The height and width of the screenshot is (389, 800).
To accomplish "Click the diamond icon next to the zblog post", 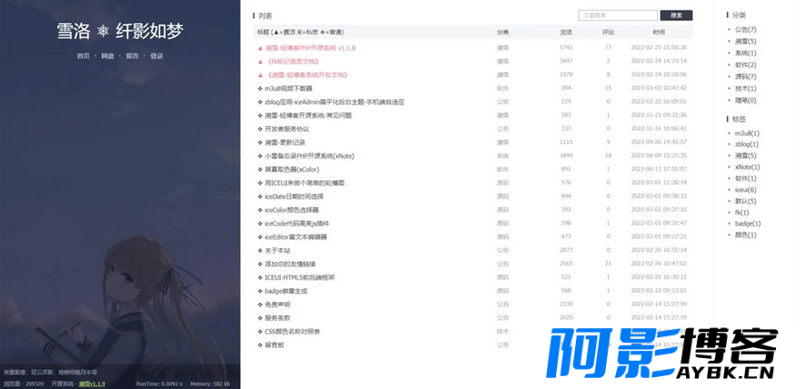I will click(260, 102).
